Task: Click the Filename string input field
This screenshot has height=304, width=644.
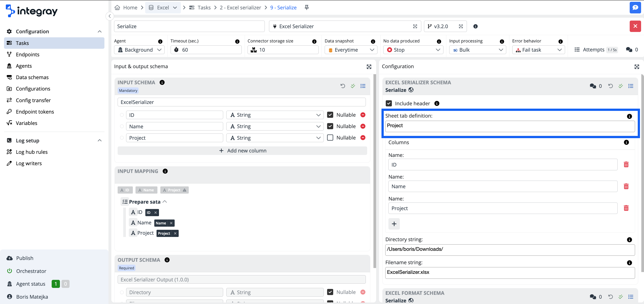Action: pos(510,272)
